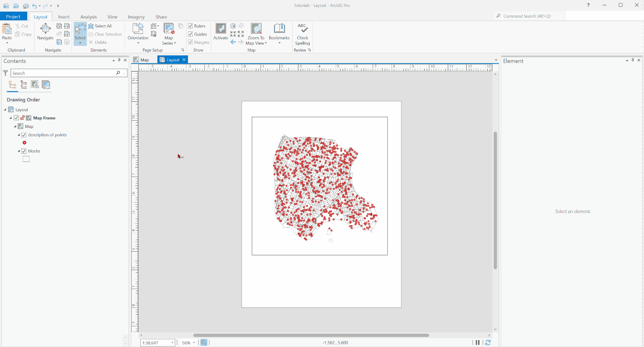Click the filter funnel icon in Contents
The image size is (644, 347).
[x=6, y=73]
